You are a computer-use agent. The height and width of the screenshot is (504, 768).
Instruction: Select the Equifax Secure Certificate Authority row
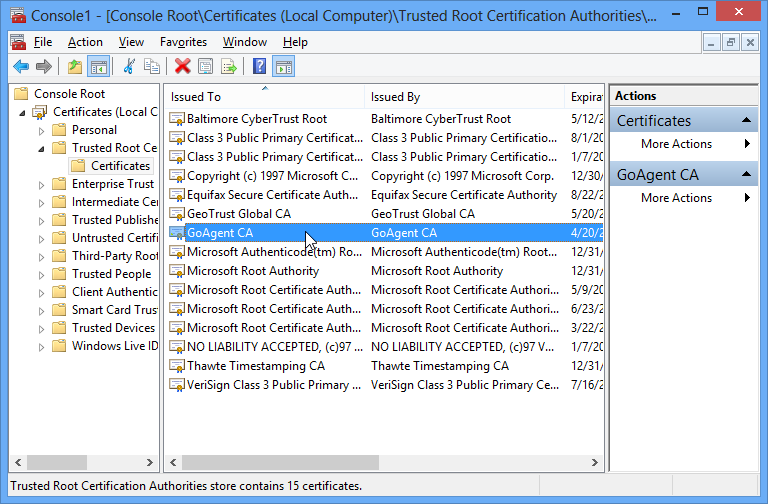point(384,195)
